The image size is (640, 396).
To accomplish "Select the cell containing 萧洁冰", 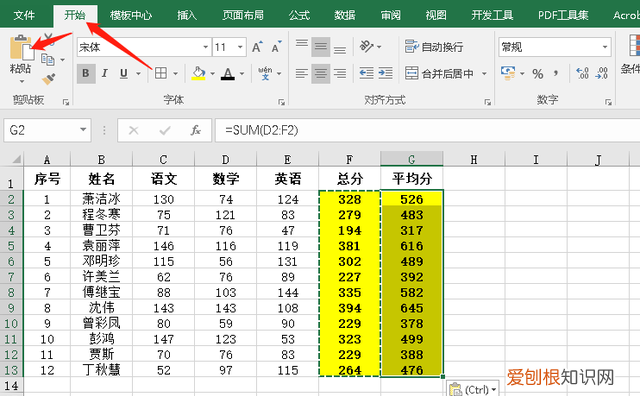I will [x=102, y=199].
